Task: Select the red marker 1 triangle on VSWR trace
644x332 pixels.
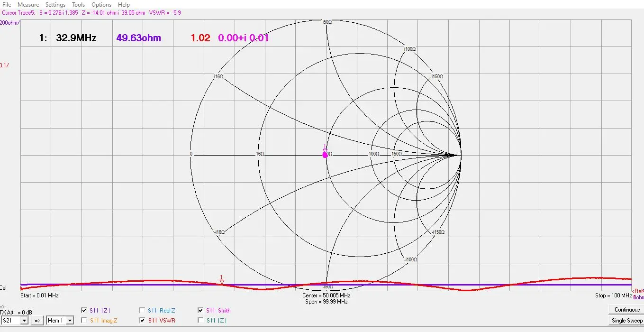Action: coord(221,282)
